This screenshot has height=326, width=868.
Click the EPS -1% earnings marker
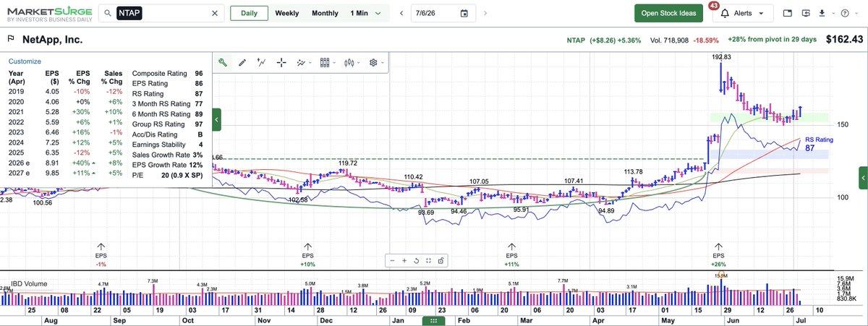(100, 254)
